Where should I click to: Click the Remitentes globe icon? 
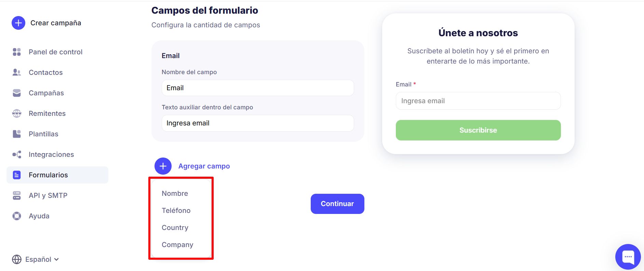[x=17, y=113]
